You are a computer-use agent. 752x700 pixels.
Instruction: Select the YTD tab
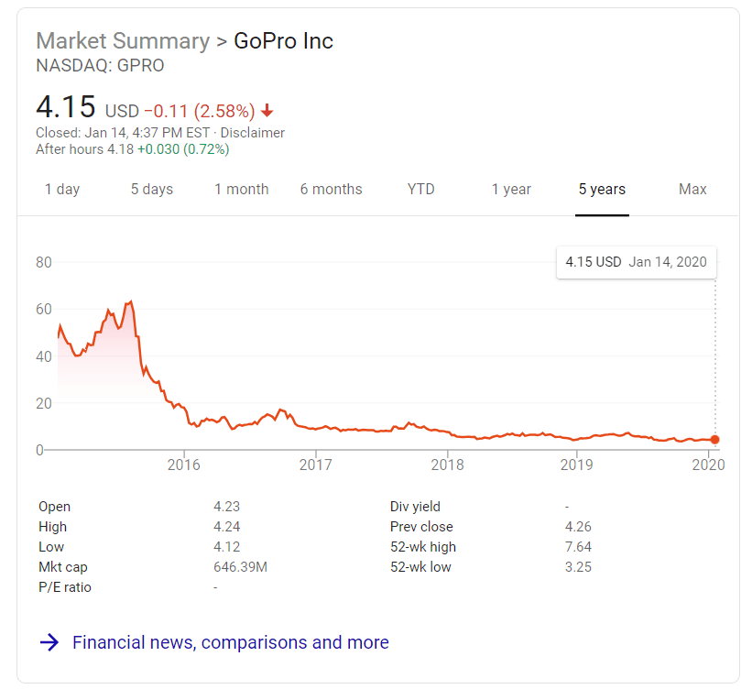click(421, 190)
